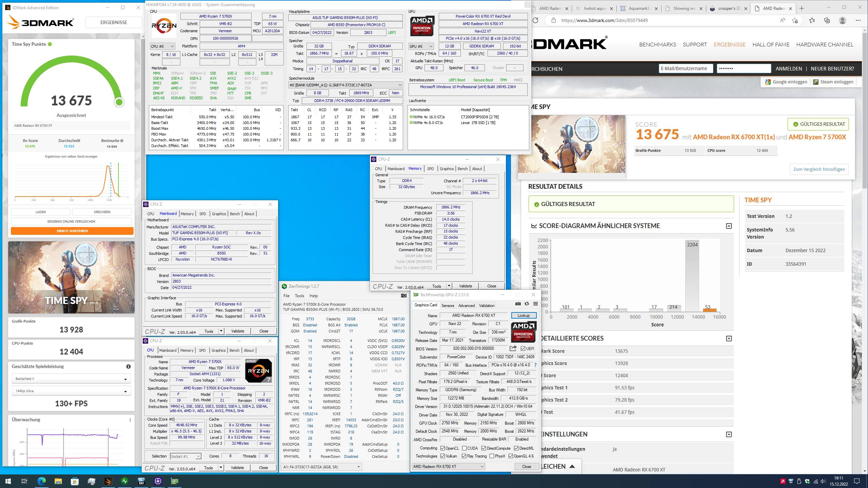
Task: Open File Explorer from the taskbar
Action: point(58,481)
